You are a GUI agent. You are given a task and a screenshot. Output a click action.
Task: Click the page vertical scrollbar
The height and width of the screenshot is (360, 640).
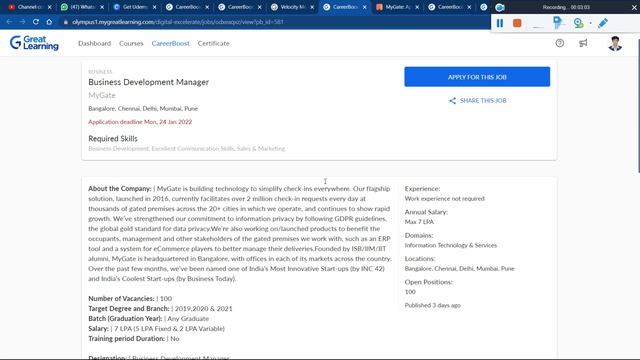point(638,106)
